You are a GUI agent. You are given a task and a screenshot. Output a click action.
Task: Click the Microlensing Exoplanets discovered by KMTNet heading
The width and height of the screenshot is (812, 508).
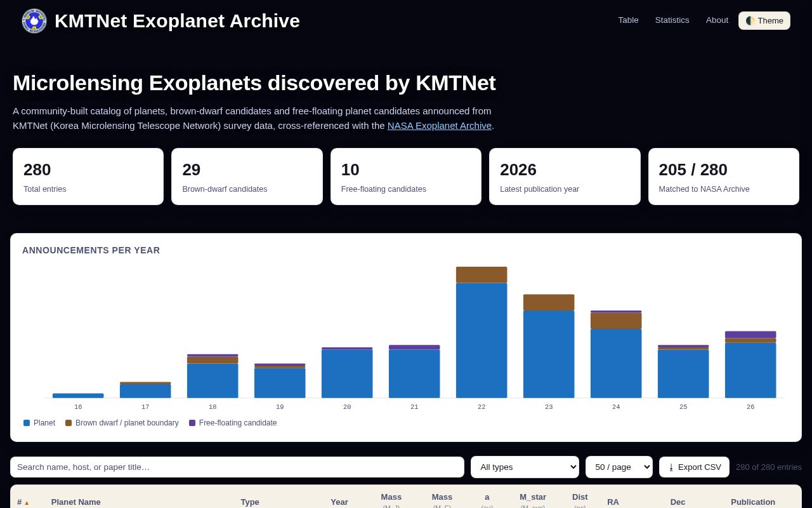coord(254,83)
